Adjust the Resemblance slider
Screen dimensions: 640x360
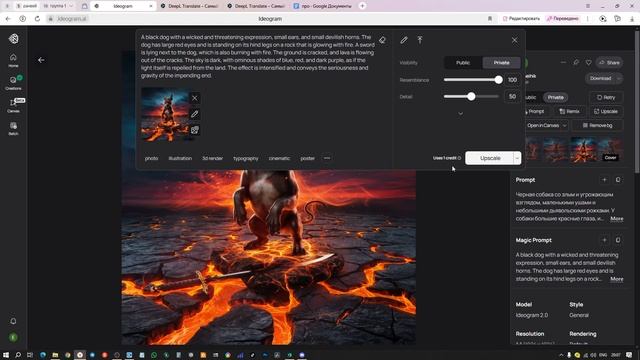[471, 80]
